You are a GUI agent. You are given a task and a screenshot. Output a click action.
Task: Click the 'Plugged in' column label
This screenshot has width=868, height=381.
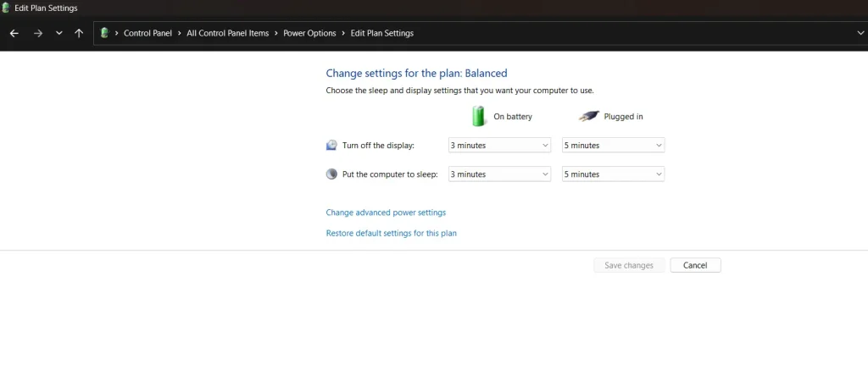tap(623, 117)
